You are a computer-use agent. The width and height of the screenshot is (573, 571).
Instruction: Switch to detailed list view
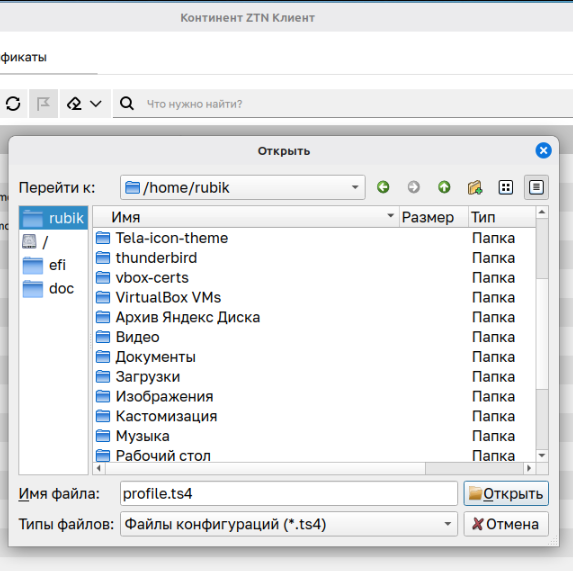[536, 187]
